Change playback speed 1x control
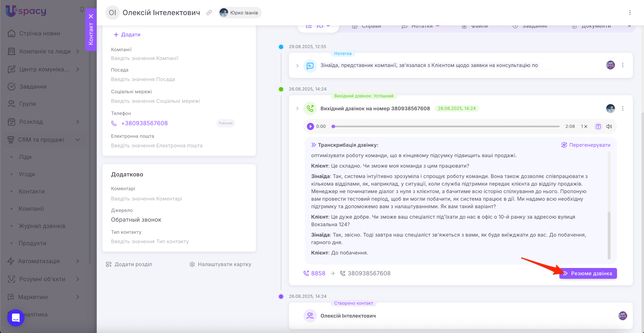 click(584, 126)
